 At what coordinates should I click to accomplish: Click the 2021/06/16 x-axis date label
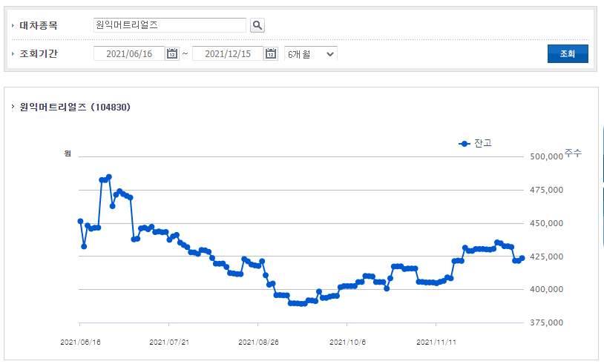[80, 342]
